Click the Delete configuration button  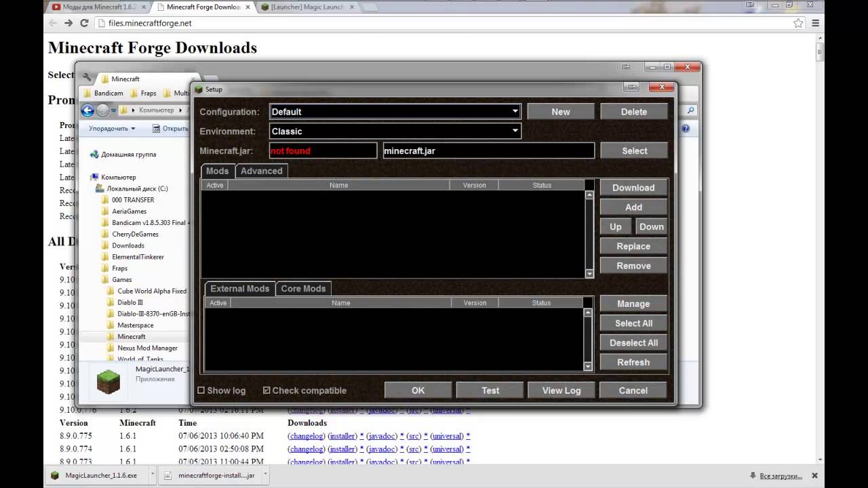[634, 112]
